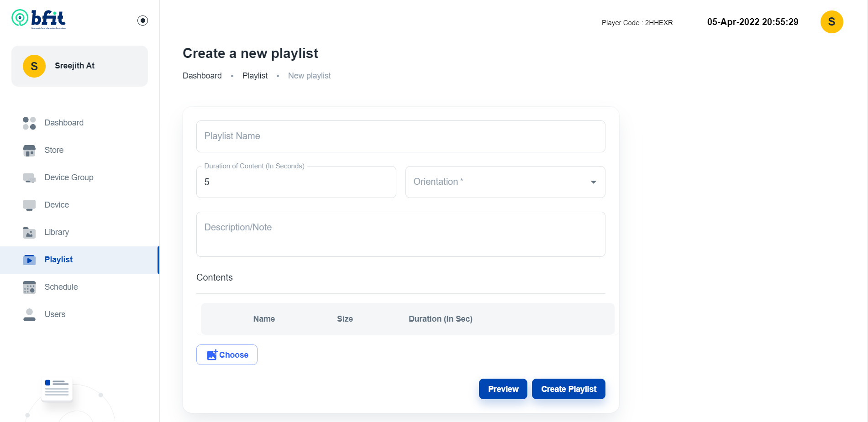Click the Store shop icon in sidebar
868x422 pixels.
coord(29,150)
